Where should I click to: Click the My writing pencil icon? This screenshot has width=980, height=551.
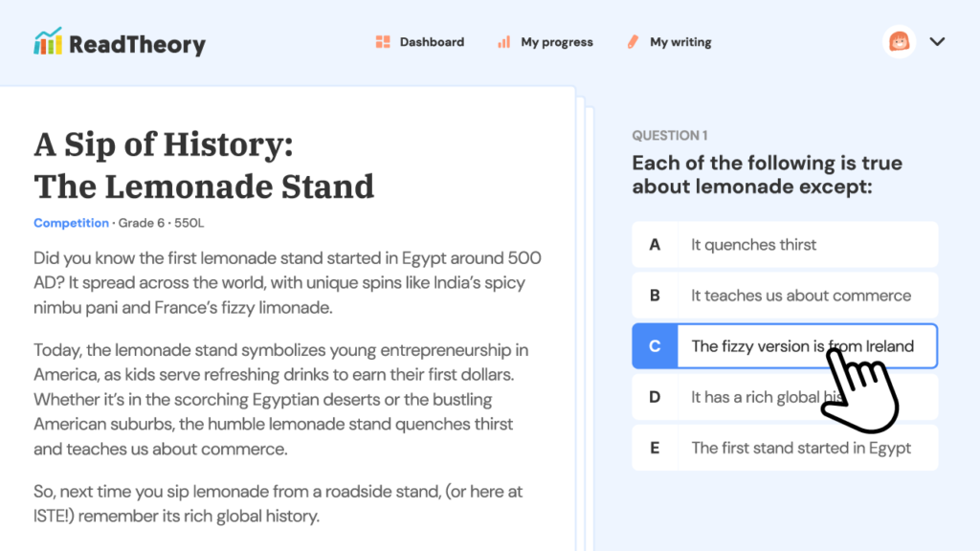point(633,41)
